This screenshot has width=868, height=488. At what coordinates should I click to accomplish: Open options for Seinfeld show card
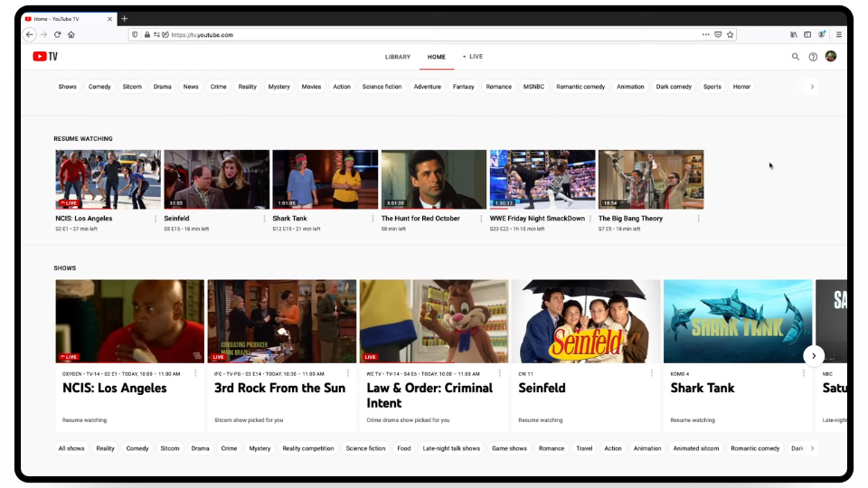click(x=652, y=373)
